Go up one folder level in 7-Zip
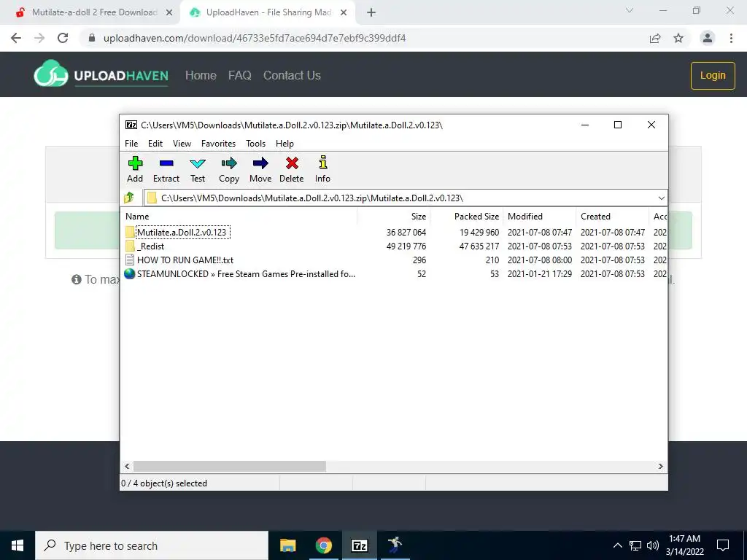Image resolution: width=747 pixels, height=560 pixels. [129, 198]
